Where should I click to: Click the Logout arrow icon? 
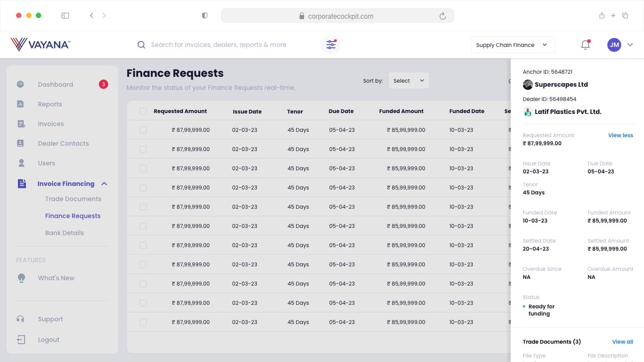click(x=21, y=340)
